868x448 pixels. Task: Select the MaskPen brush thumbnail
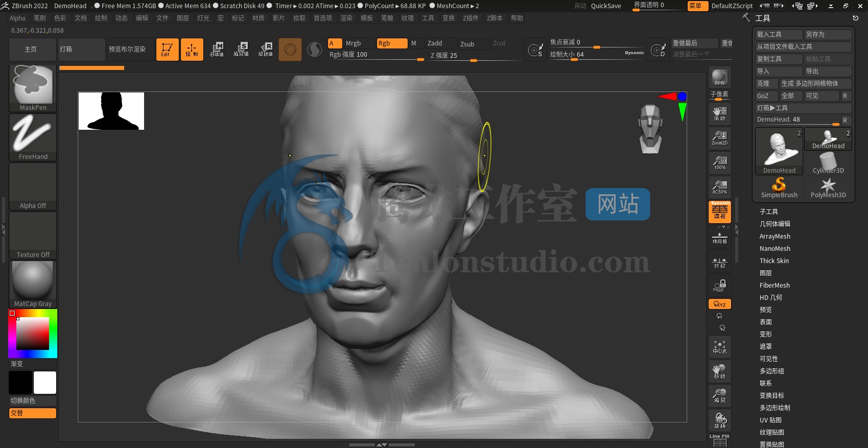[33, 88]
